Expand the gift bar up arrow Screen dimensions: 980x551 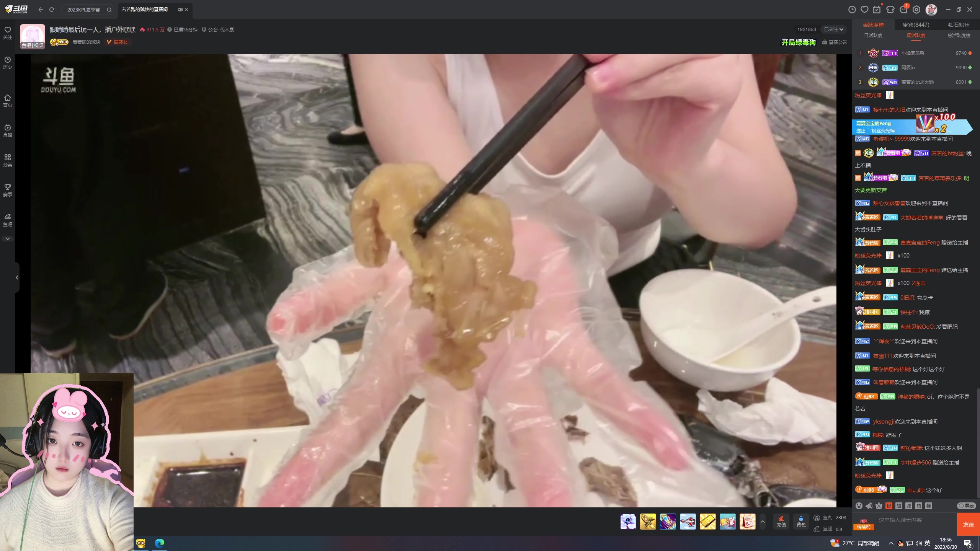coord(763,522)
